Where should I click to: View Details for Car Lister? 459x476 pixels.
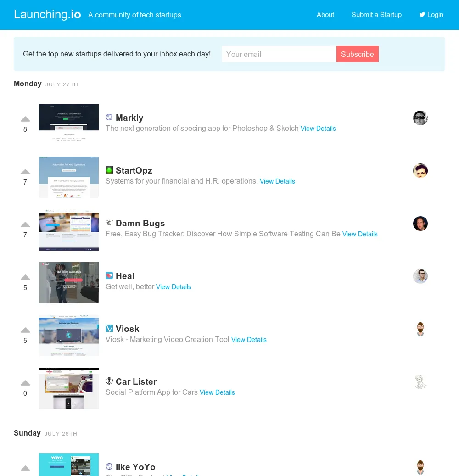pos(218,393)
